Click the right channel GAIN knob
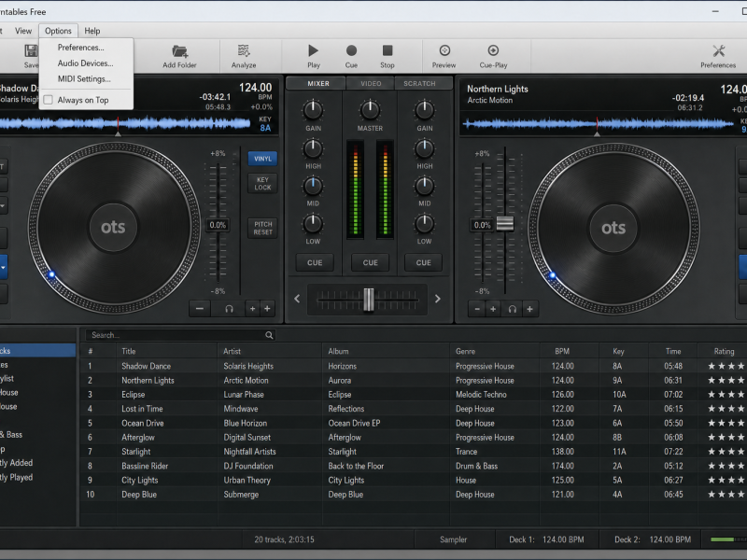Image resolution: width=747 pixels, height=560 pixels. point(424,110)
